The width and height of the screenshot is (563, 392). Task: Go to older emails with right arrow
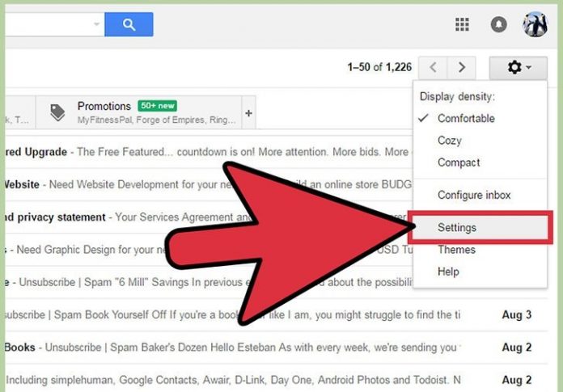pos(462,67)
